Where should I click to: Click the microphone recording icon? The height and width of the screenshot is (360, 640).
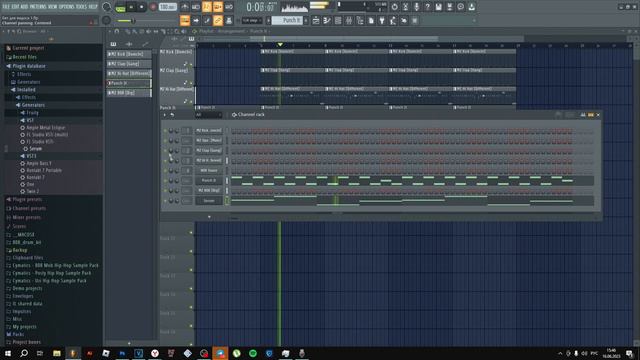pyautogui.click(x=416, y=7)
